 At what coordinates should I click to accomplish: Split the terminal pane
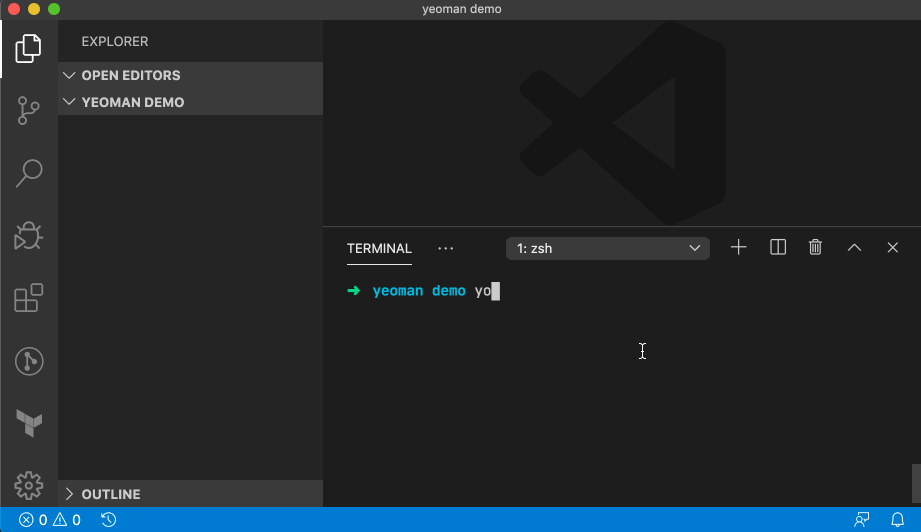778,247
